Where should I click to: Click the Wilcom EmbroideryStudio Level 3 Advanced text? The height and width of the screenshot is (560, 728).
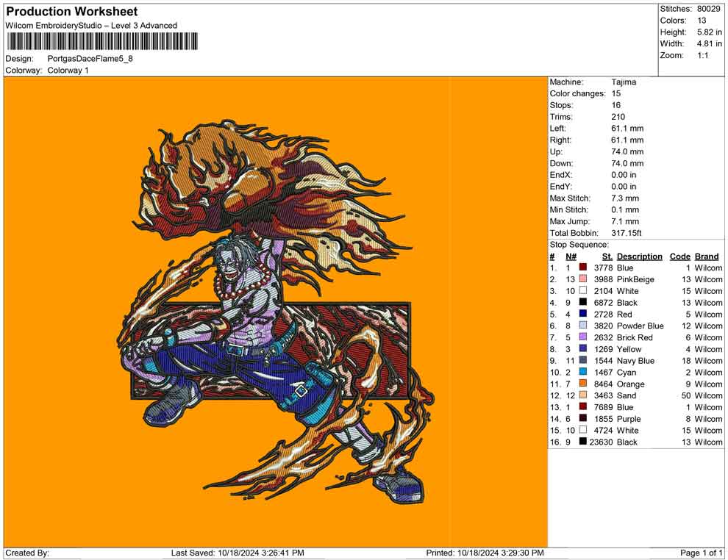[91, 26]
